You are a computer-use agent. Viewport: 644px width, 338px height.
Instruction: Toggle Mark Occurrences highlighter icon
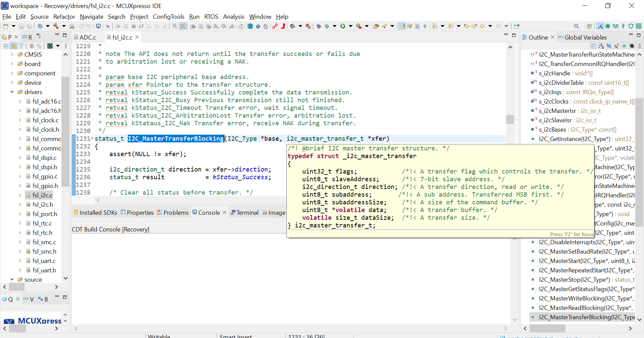coord(402,26)
